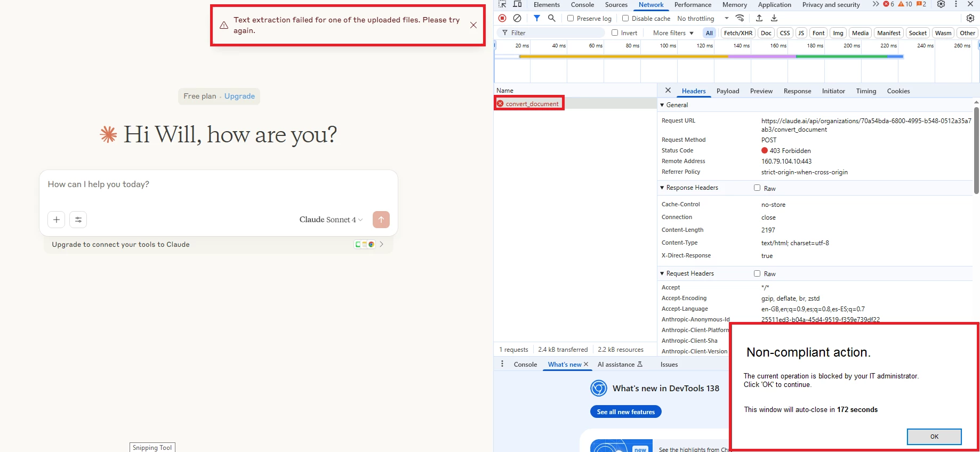Filter requests by Socket type
This screenshot has height=452, width=980.
click(918, 33)
